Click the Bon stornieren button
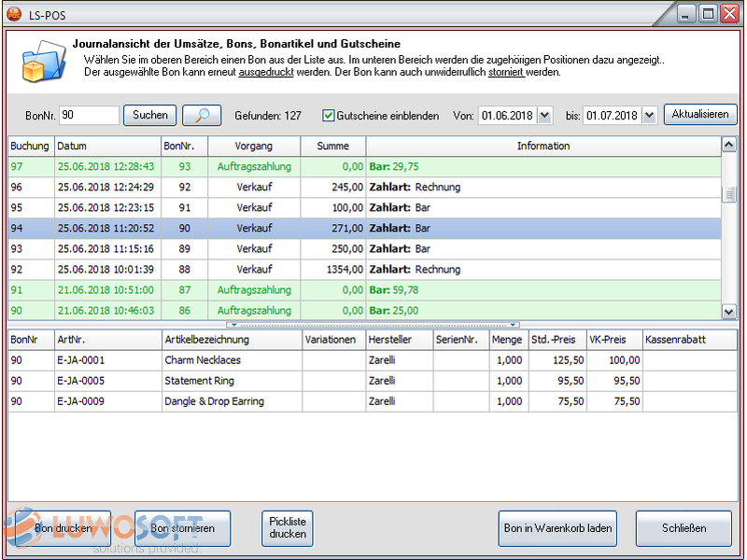This screenshot has height=560, width=747. coord(182,528)
